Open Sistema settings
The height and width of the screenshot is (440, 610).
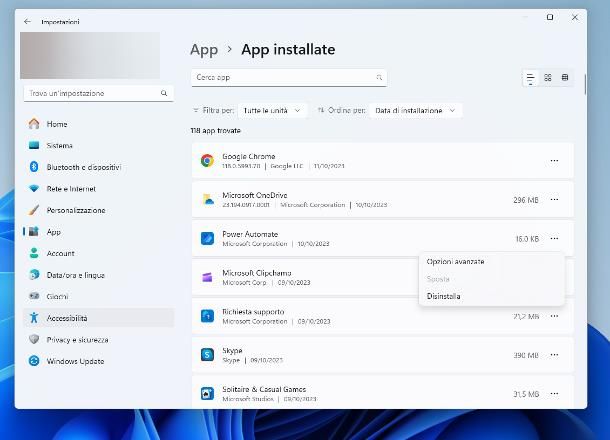point(99,145)
